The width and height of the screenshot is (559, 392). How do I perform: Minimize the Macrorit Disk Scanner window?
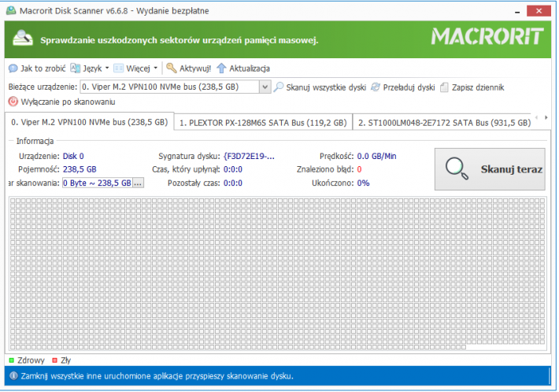tap(517, 12)
